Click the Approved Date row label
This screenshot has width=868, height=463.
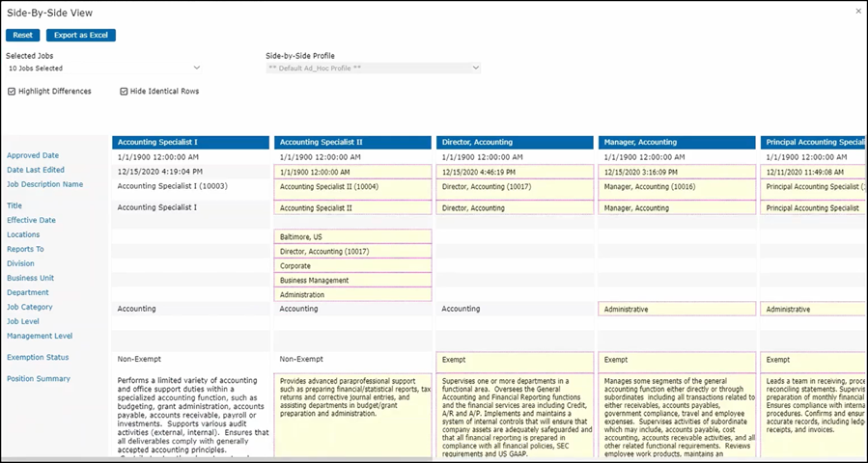point(33,155)
